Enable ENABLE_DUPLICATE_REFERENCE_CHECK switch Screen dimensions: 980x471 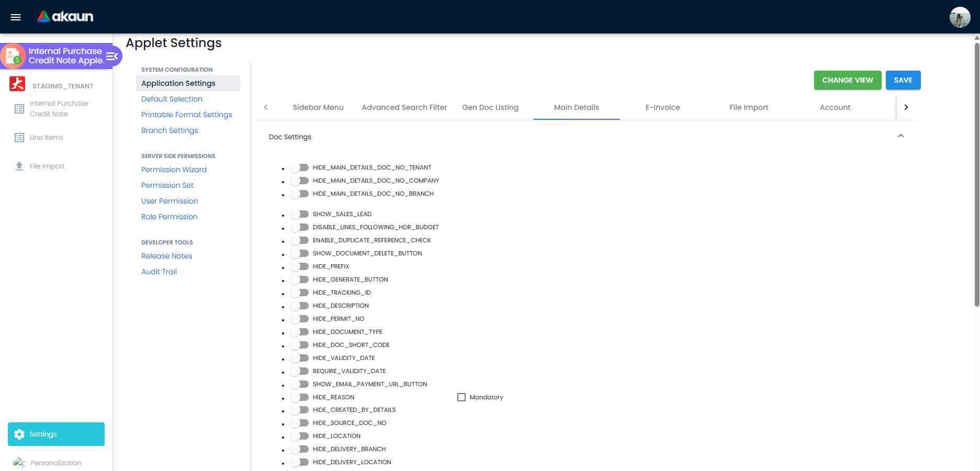tap(300, 240)
